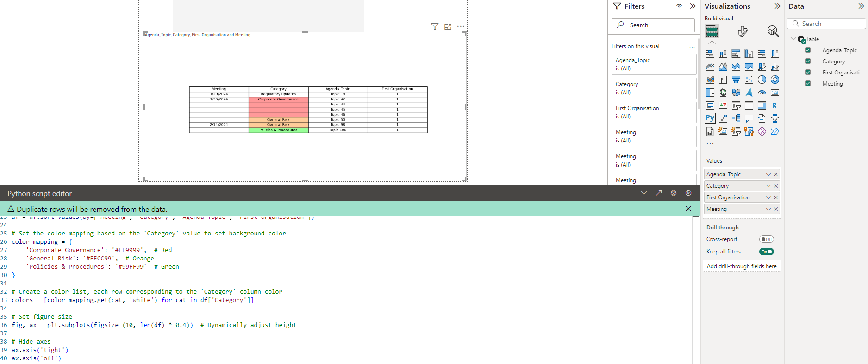868x364 pixels.
Task: Collapse the Data pane
Action: [861, 6]
